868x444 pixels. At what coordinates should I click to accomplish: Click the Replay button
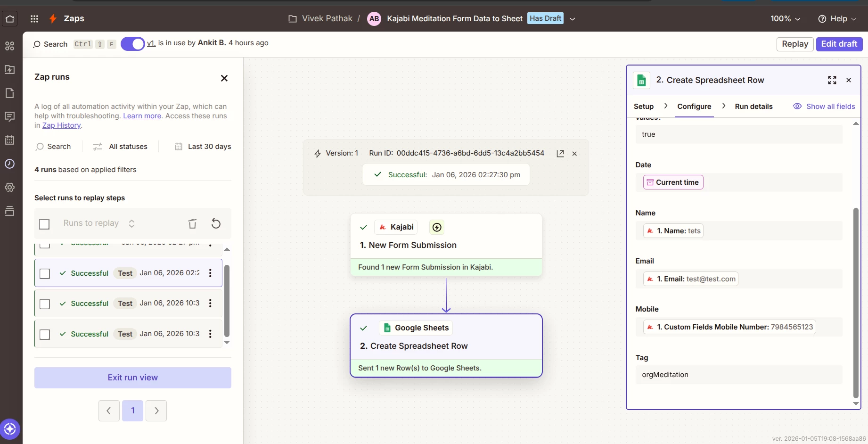[795, 44]
